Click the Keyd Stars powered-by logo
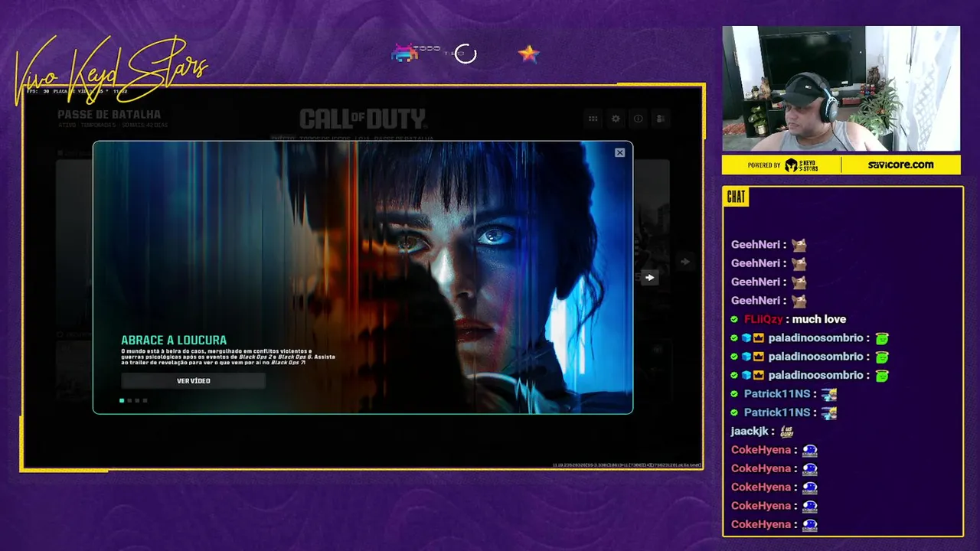The image size is (980, 551). click(x=801, y=165)
